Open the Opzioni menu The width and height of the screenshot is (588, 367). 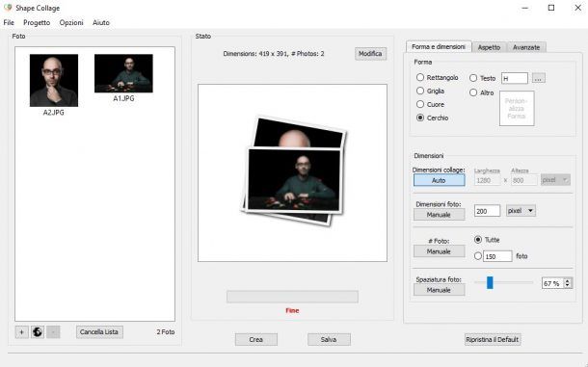point(71,22)
